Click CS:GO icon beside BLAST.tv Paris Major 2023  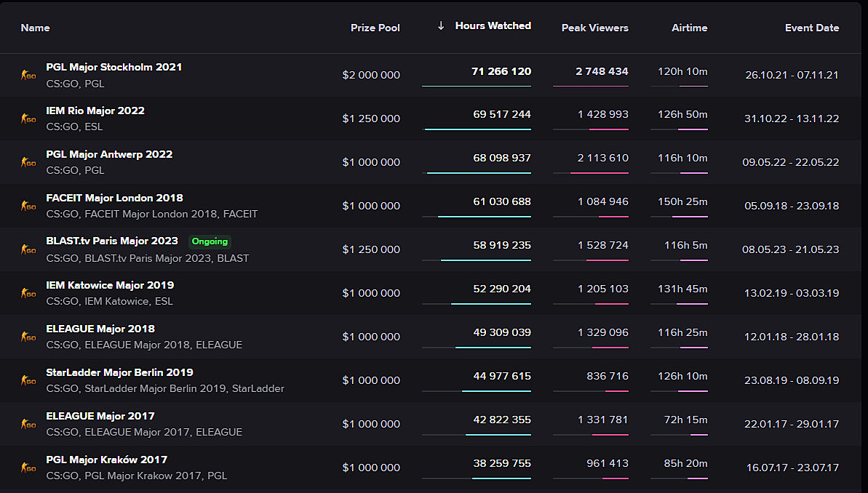point(28,249)
